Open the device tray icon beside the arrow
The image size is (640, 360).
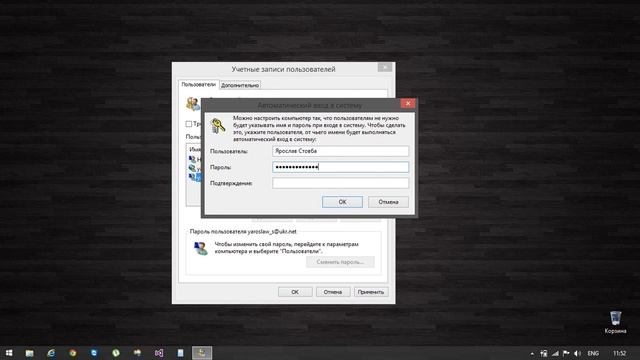544,353
